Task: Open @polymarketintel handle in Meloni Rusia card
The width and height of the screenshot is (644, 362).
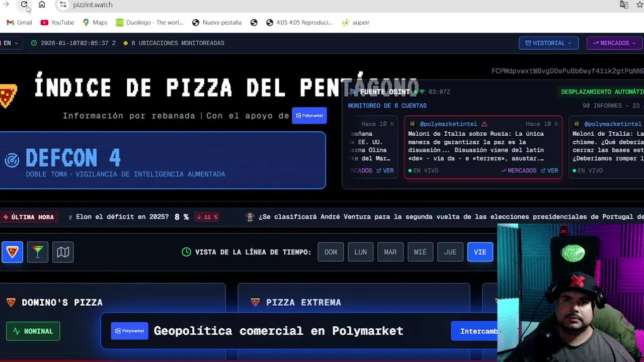Action: click(448, 124)
